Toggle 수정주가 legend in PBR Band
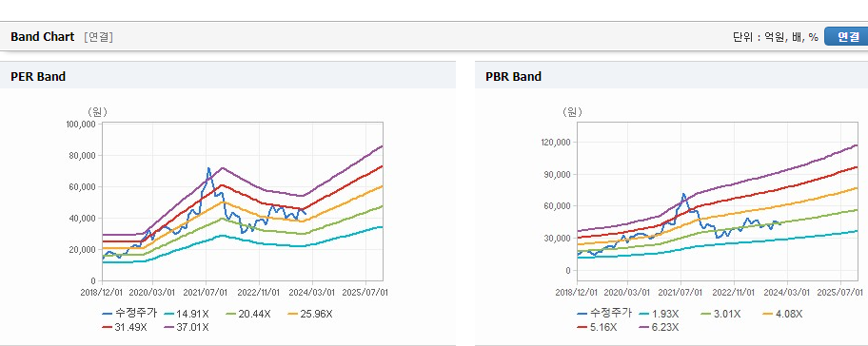This screenshot has height=346, width=868. point(603,314)
